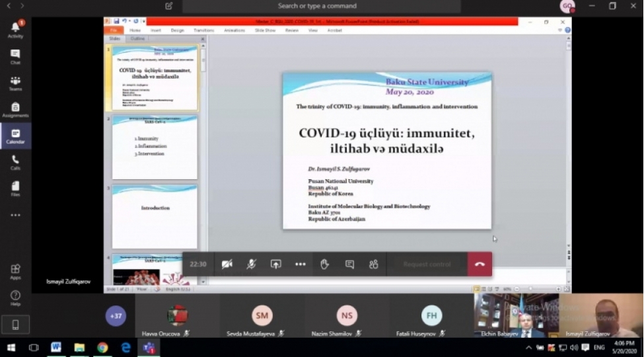Screen dimensions: 644x357
Task: Click the new chat compose icon
Action: [169, 6]
